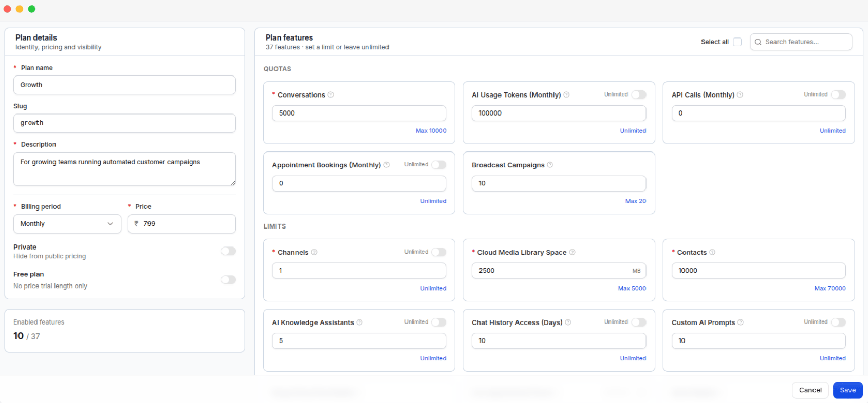Enable Unlimited for Appointment Bookings

(x=439, y=165)
